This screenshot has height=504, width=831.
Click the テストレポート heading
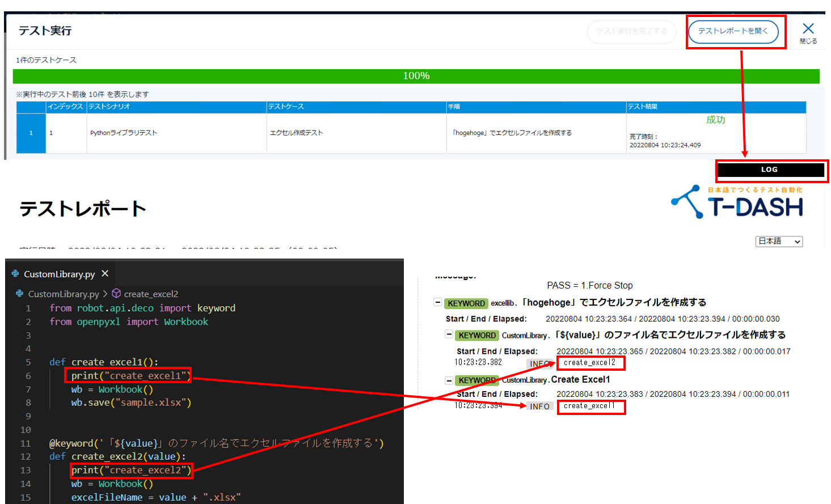coord(83,209)
